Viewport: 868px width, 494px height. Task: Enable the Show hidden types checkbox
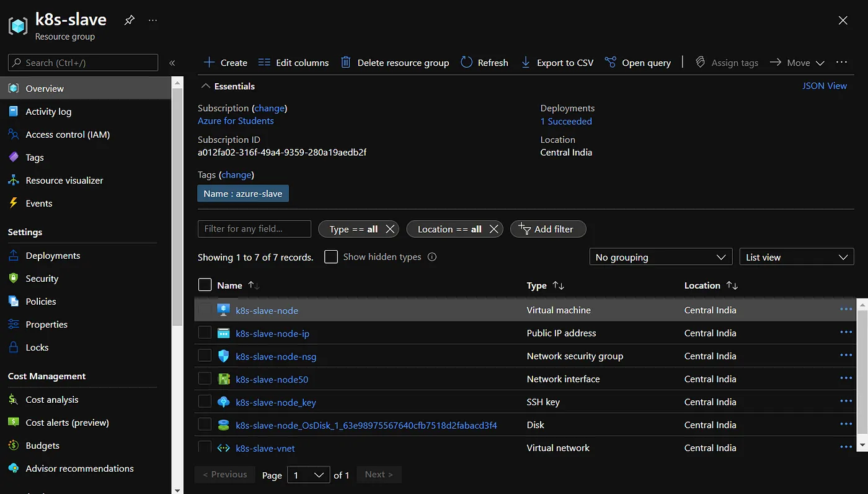pos(331,257)
